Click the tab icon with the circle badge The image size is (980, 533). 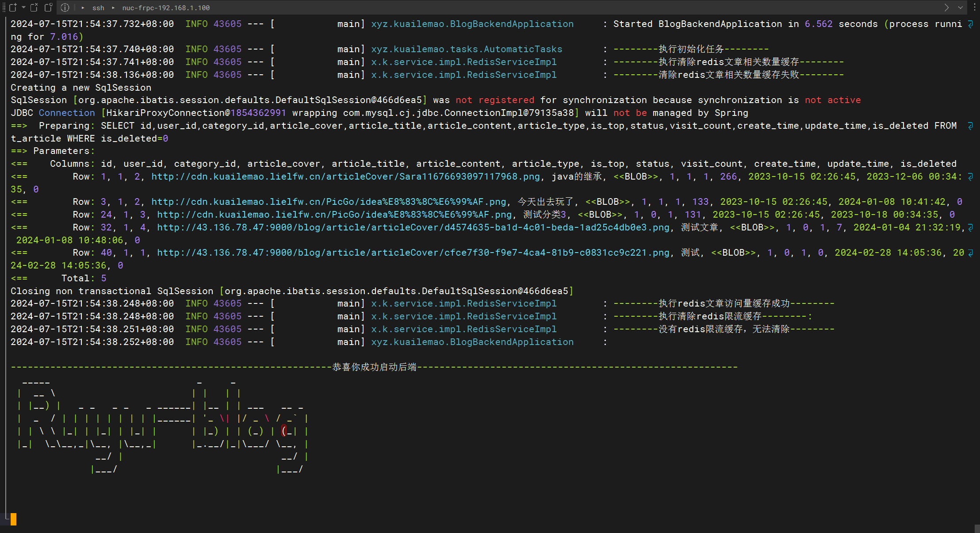[49, 8]
